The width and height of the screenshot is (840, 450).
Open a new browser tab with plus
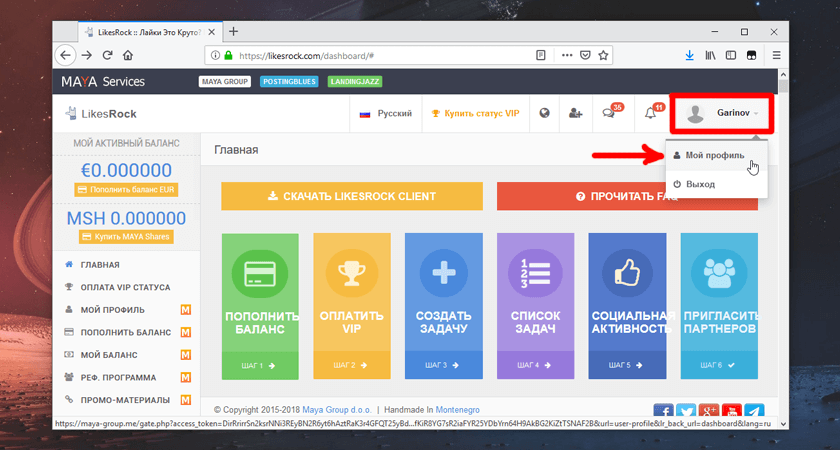pos(233,32)
